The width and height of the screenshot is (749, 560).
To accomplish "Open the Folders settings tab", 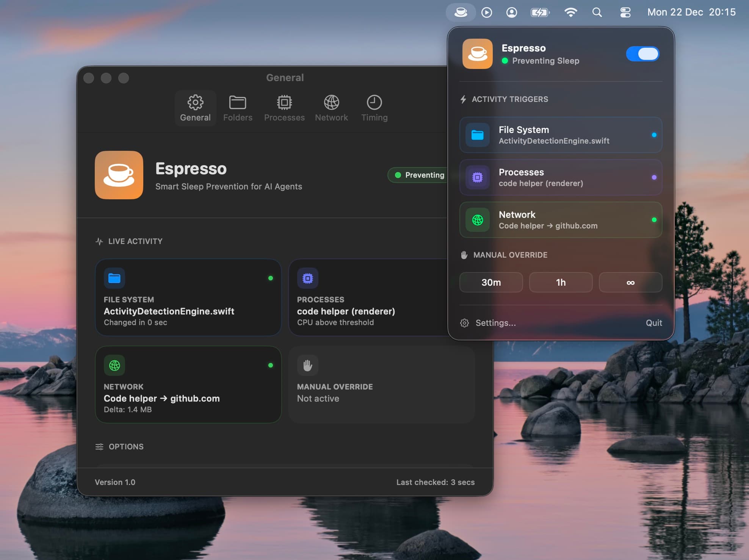I will 238,108.
